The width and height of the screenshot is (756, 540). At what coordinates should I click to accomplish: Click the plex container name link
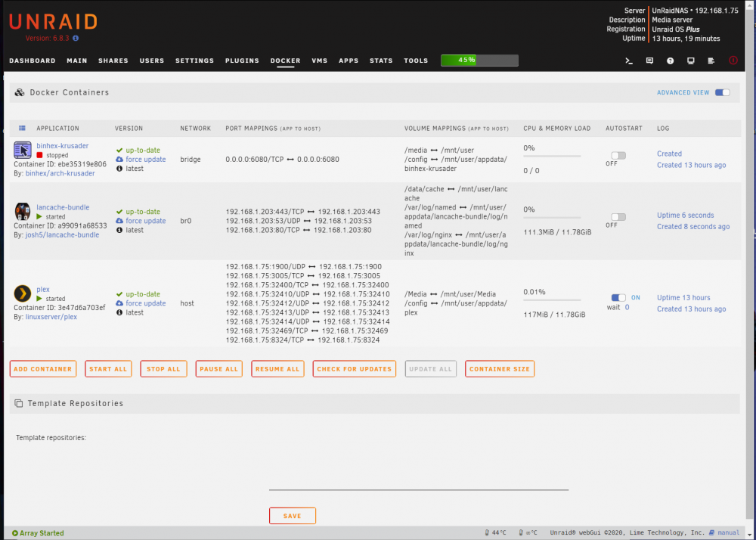[43, 289]
